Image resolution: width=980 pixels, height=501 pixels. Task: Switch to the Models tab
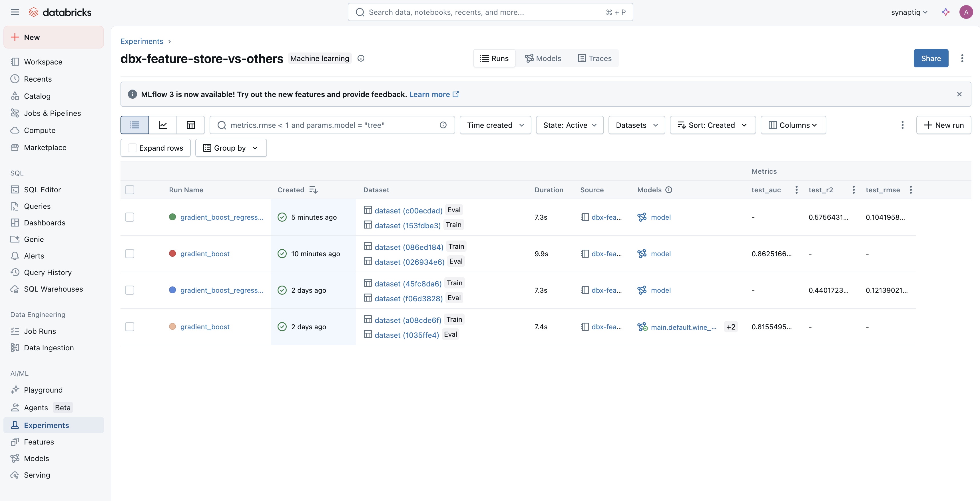pyautogui.click(x=543, y=58)
